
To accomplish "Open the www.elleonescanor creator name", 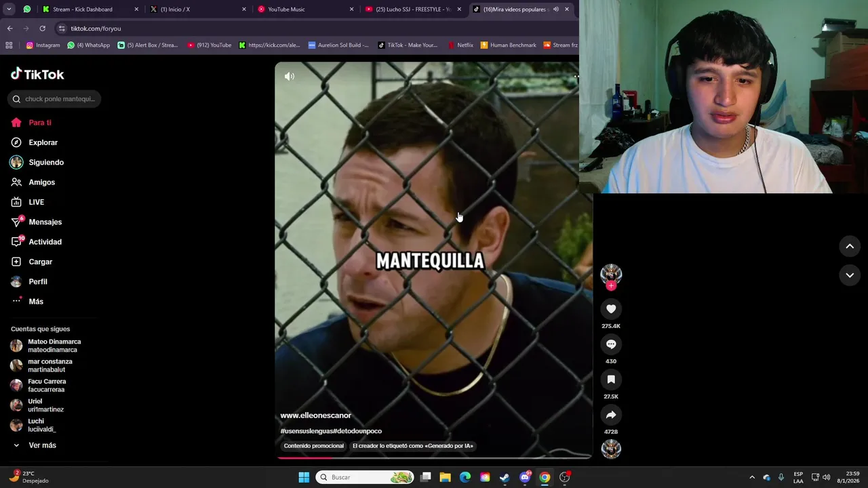I will pos(316,415).
